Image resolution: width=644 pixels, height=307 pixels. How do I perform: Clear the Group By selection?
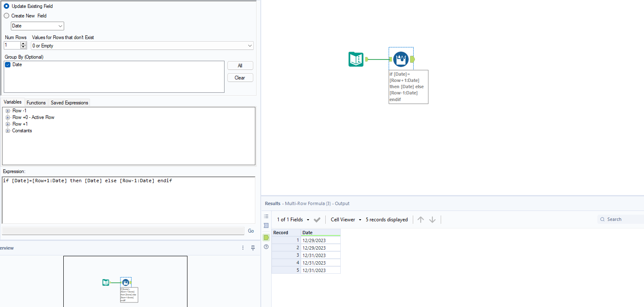240,77
